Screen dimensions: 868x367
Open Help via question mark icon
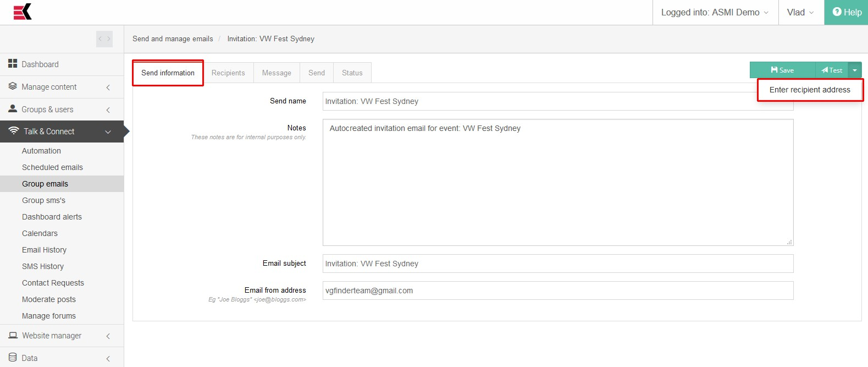click(837, 12)
